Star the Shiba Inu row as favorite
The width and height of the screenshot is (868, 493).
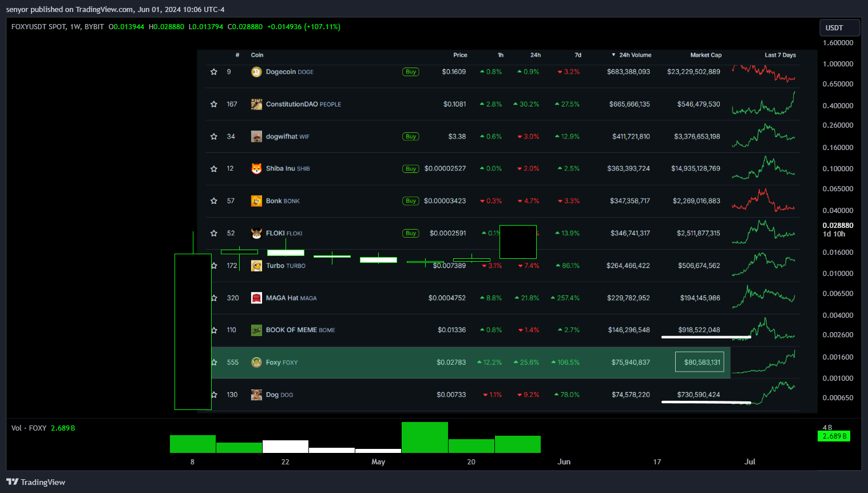pyautogui.click(x=214, y=169)
